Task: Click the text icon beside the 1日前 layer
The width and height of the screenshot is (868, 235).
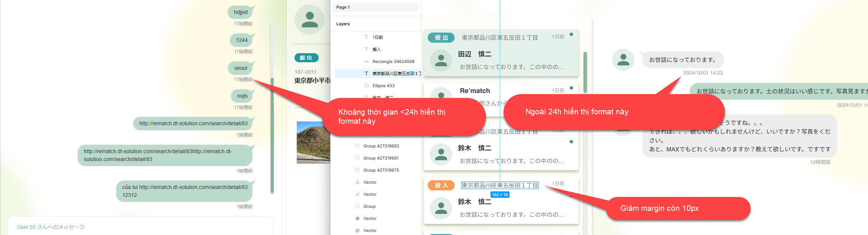Action: [x=366, y=37]
